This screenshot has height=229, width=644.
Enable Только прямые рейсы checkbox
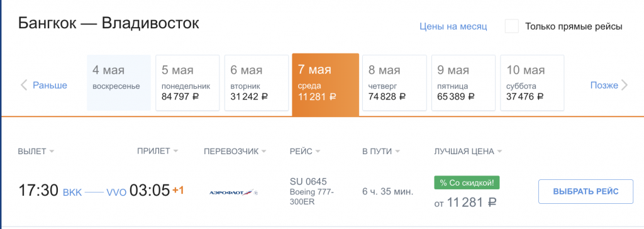(x=512, y=26)
